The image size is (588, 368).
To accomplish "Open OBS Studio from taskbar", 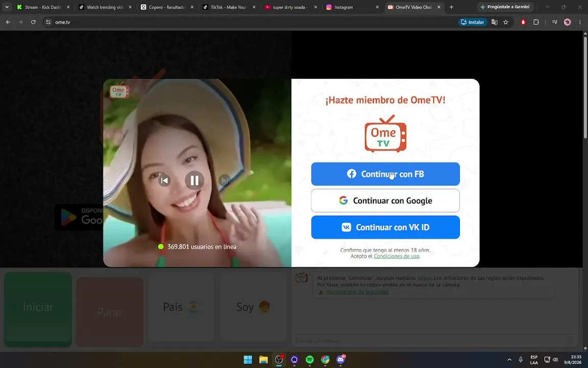I will 279,360.
